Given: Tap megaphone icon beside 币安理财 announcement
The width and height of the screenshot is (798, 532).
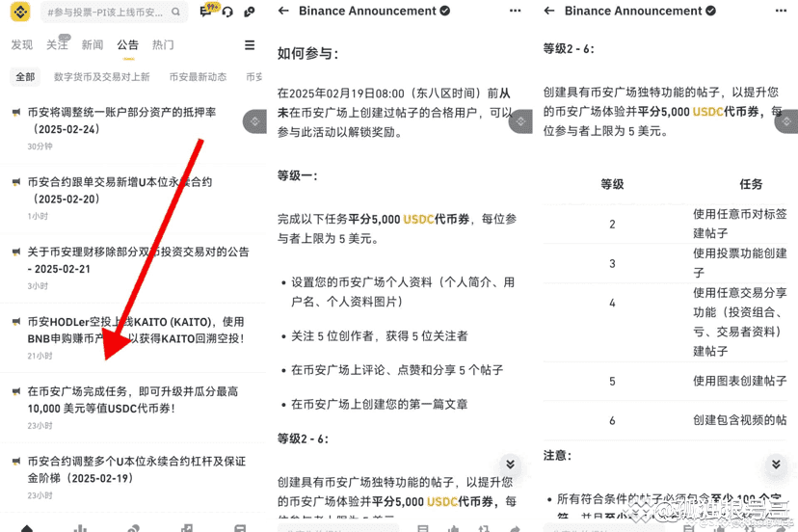Looking at the screenshot, I should tap(16, 252).
